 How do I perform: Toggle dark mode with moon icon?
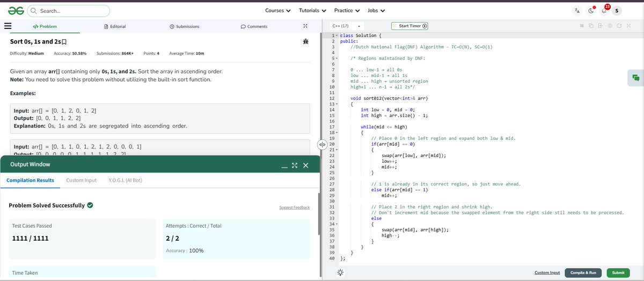coord(591,11)
